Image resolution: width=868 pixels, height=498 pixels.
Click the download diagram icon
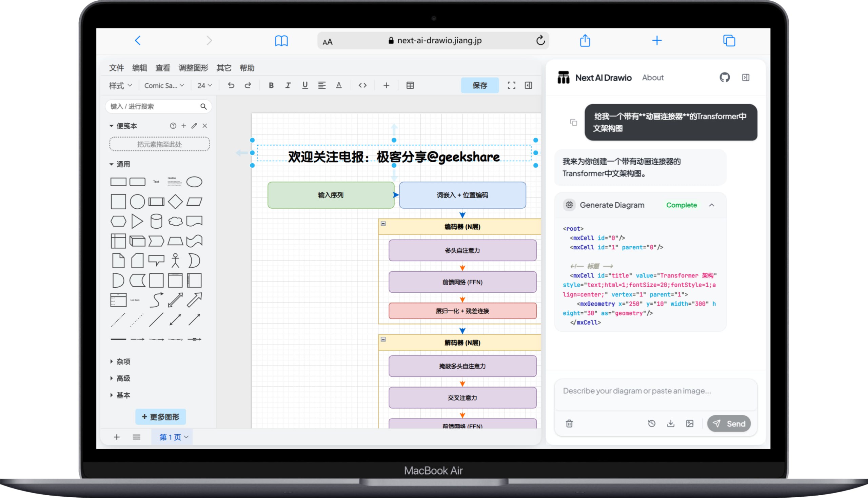(671, 423)
